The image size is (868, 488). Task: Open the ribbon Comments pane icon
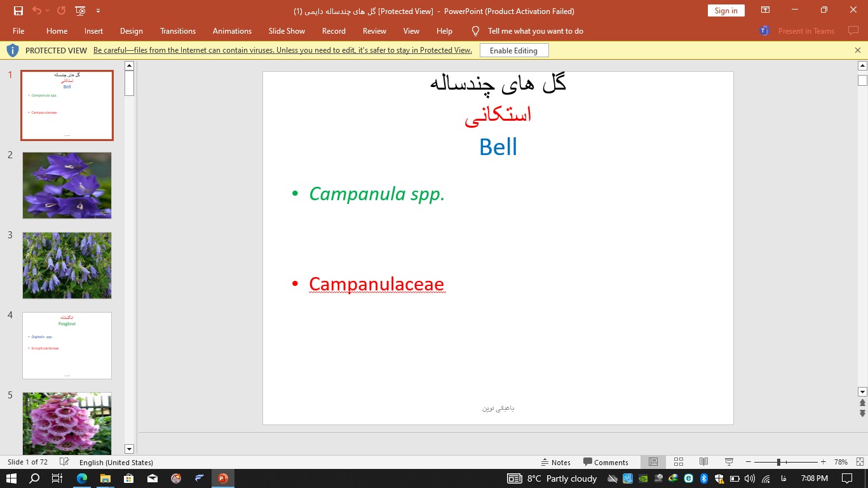coord(853,31)
